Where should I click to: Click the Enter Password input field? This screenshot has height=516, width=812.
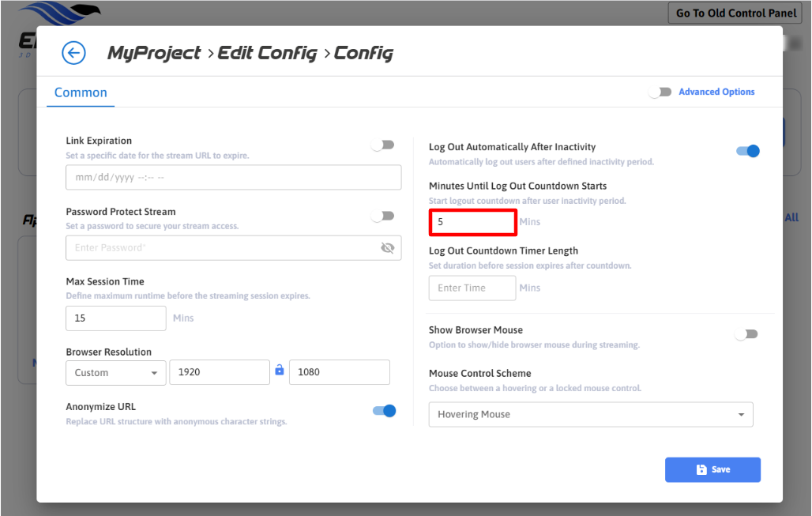[221, 247]
